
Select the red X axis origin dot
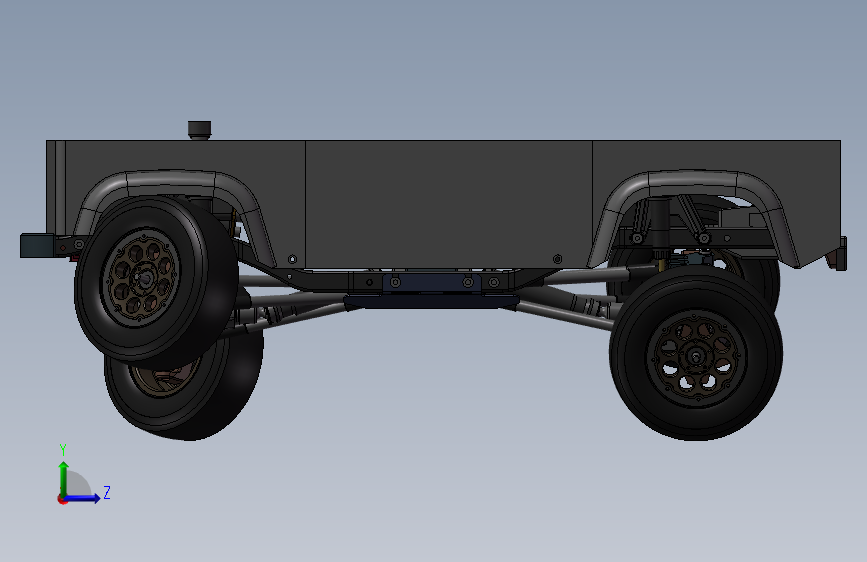[x=62, y=499]
